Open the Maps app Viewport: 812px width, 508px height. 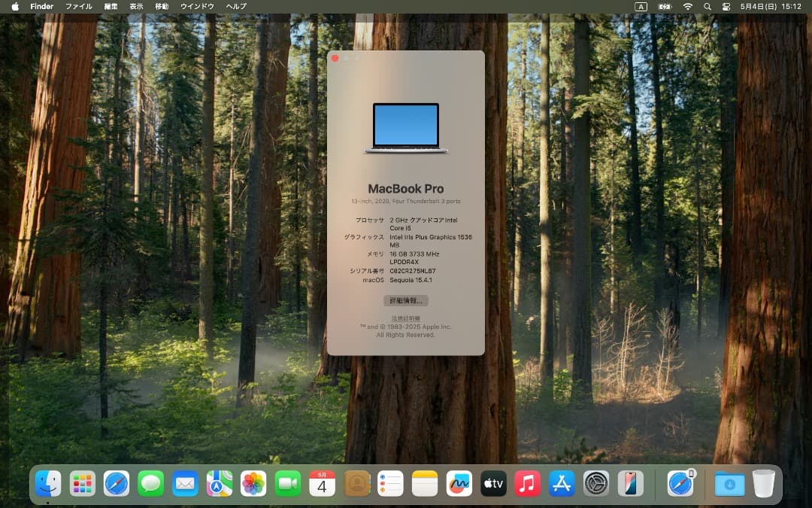pyautogui.click(x=218, y=484)
